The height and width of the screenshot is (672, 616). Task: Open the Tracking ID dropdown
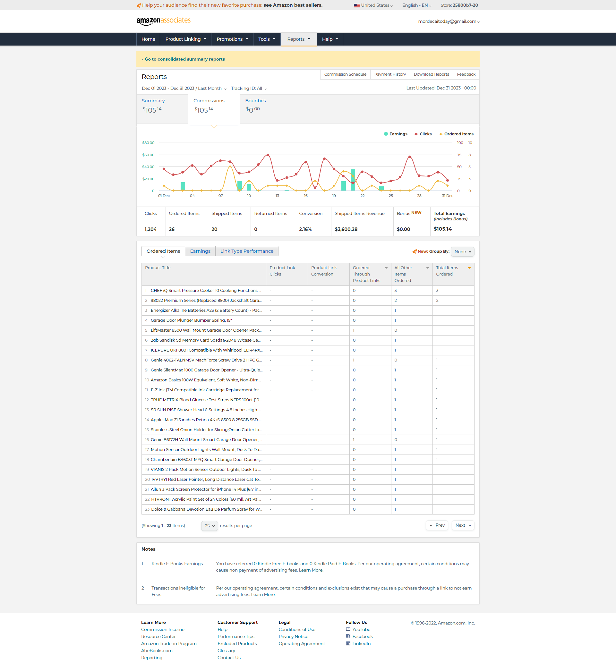[x=249, y=88]
